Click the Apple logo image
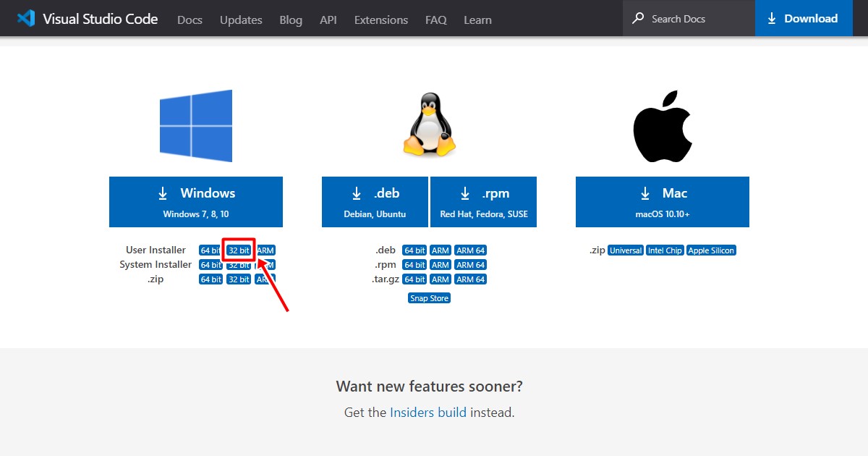 pyautogui.click(x=663, y=127)
